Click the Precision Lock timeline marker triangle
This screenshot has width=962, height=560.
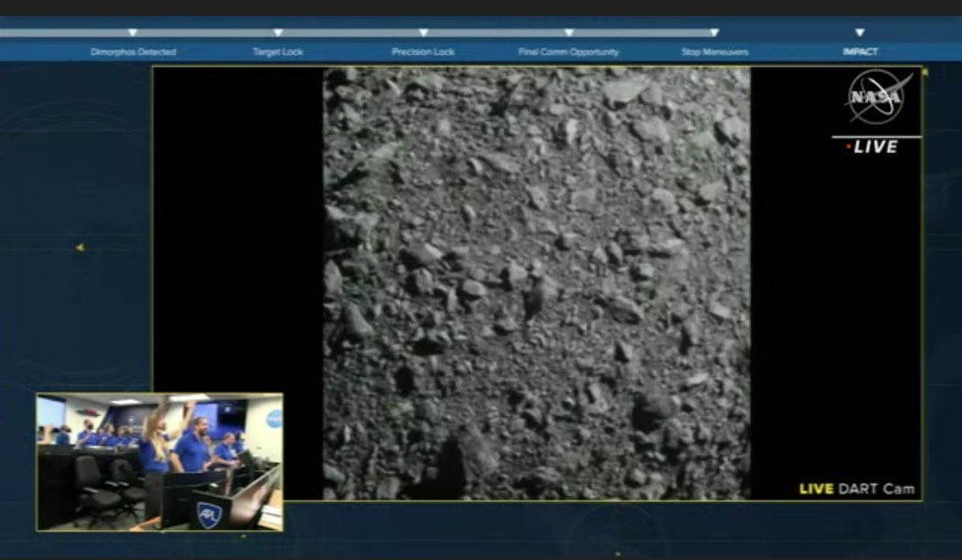(x=423, y=33)
